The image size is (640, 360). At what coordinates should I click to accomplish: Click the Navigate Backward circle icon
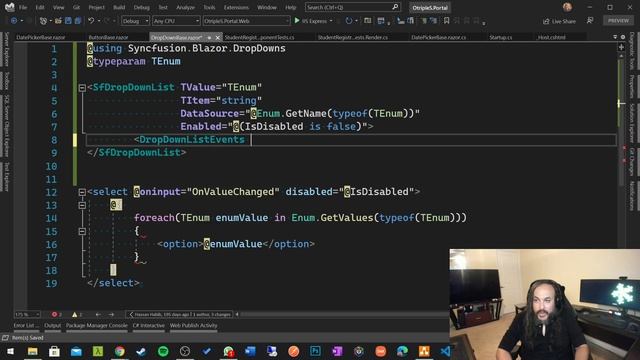(14, 20)
